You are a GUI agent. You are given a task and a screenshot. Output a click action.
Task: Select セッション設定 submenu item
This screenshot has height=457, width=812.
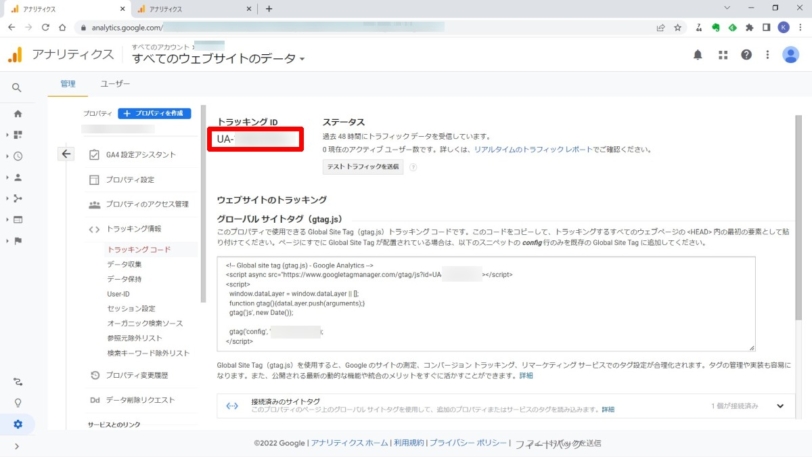(131, 308)
